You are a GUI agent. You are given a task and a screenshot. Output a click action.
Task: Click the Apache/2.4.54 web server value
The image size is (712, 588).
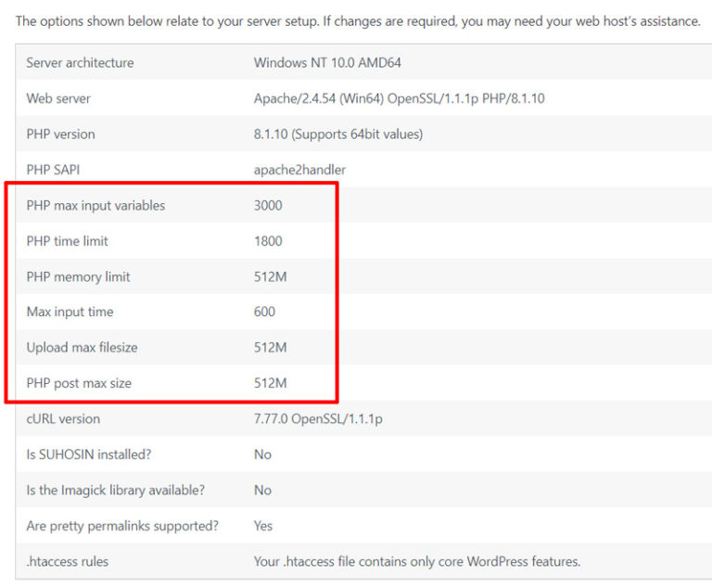[x=399, y=98]
